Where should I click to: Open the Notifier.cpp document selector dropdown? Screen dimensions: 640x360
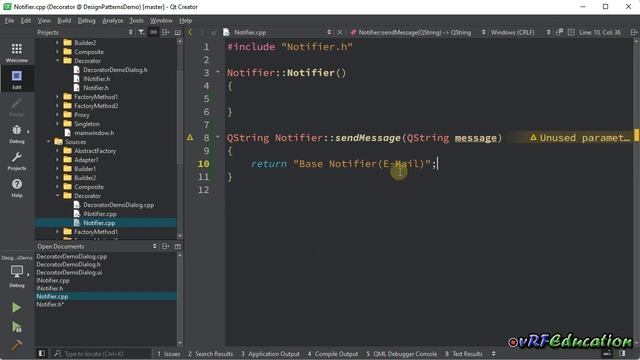[282, 32]
